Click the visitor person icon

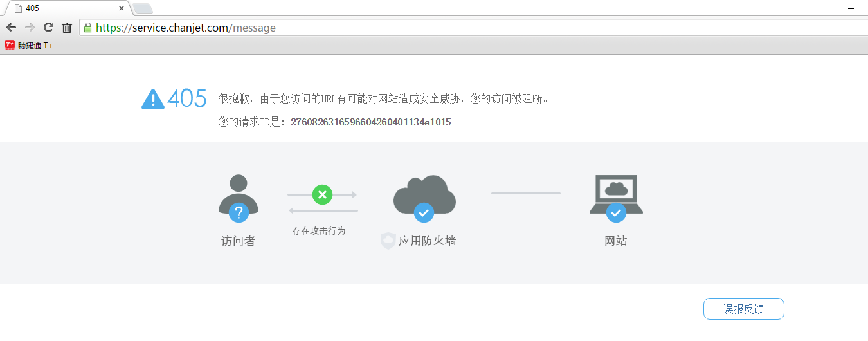[x=239, y=194]
